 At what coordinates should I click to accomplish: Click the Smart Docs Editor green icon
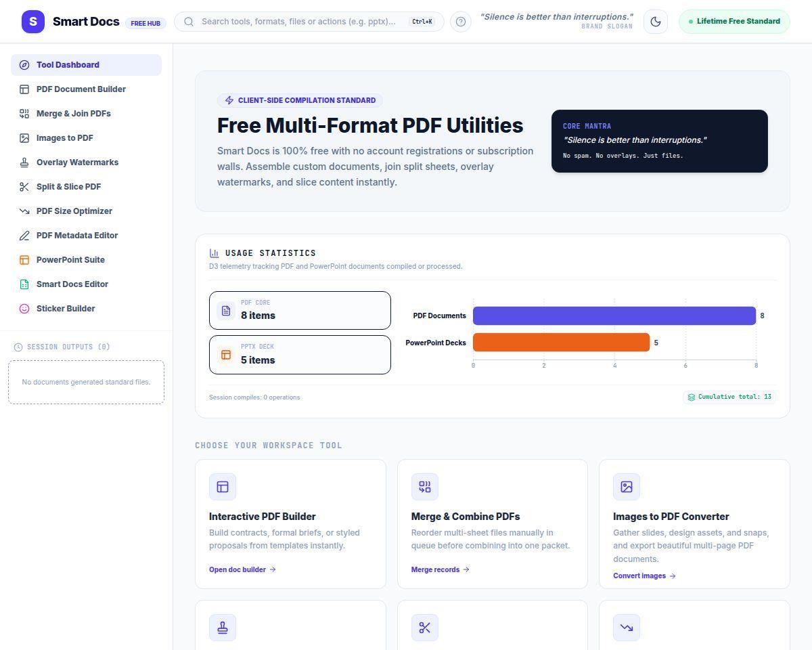tap(24, 284)
